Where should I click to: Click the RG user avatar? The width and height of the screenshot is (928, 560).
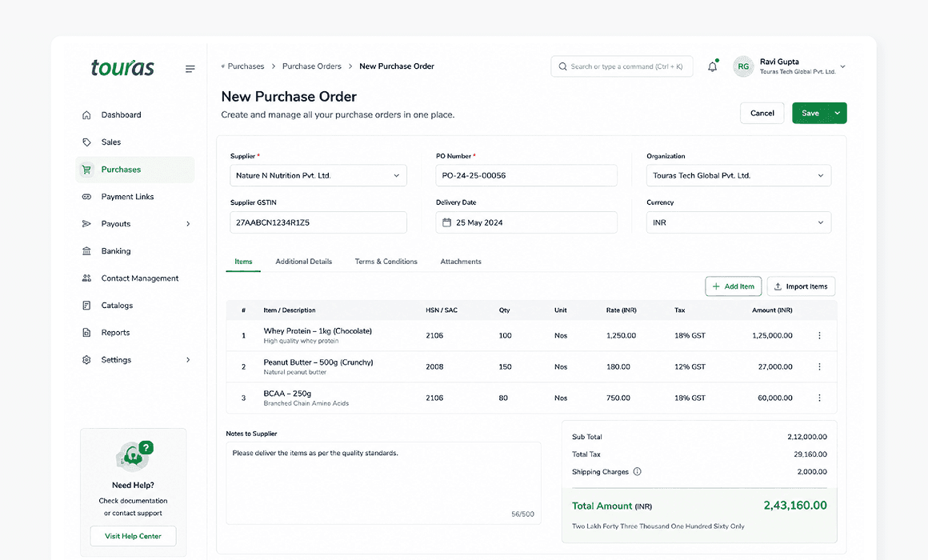[x=743, y=66]
